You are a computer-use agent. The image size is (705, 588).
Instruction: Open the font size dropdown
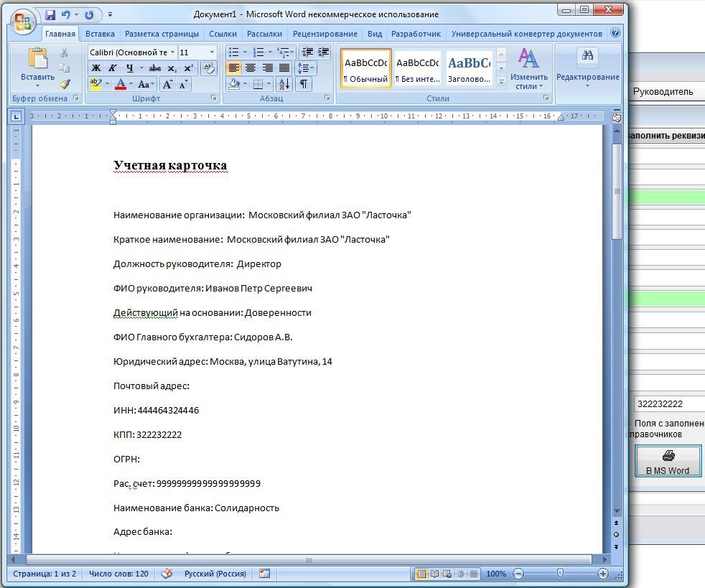(212, 52)
